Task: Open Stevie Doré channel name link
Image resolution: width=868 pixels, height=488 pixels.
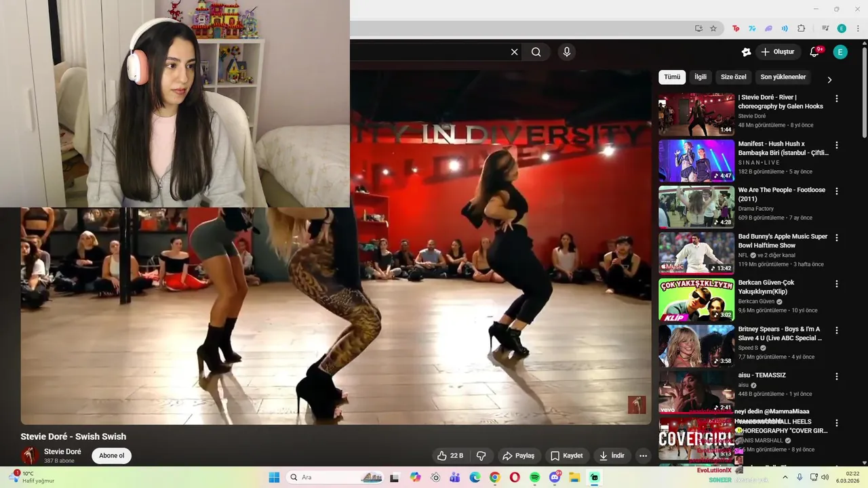Action: (x=62, y=452)
